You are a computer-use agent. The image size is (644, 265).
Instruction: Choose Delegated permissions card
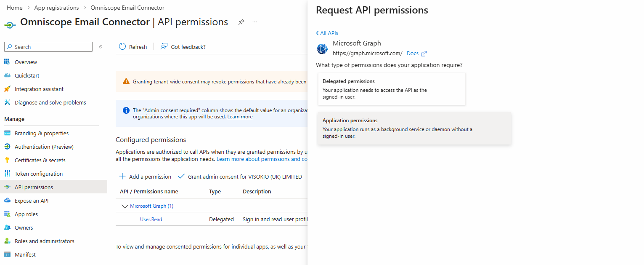392,89
